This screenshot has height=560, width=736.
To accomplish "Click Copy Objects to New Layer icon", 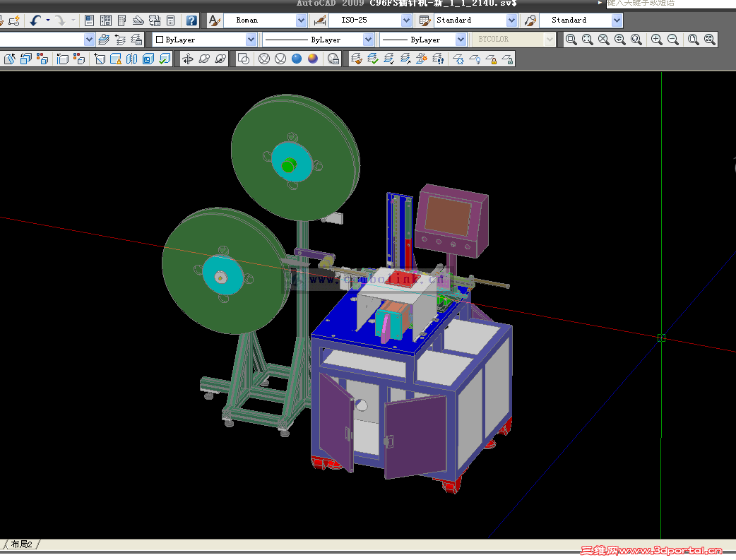I will (x=422, y=59).
